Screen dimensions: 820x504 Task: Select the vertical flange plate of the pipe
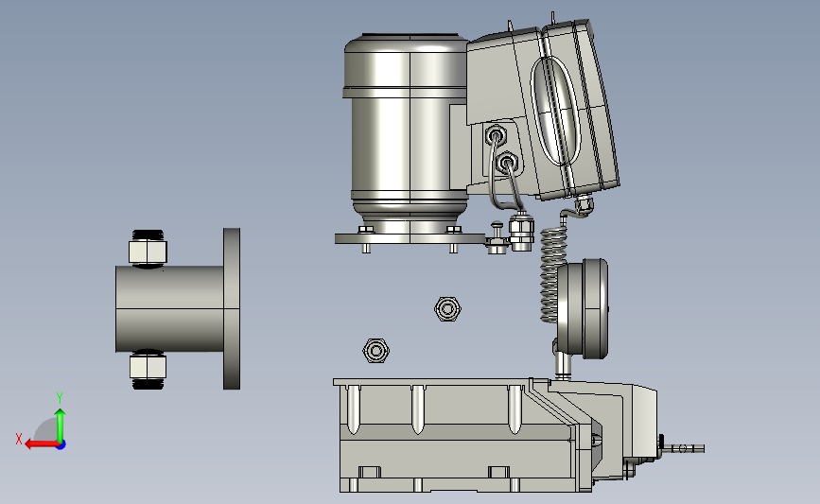pos(232,308)
